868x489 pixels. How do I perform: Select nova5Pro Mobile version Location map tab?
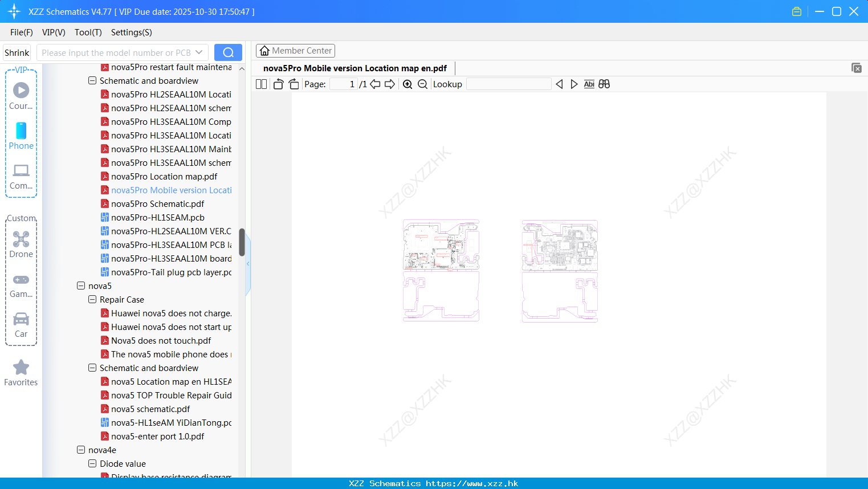[354, 68]
